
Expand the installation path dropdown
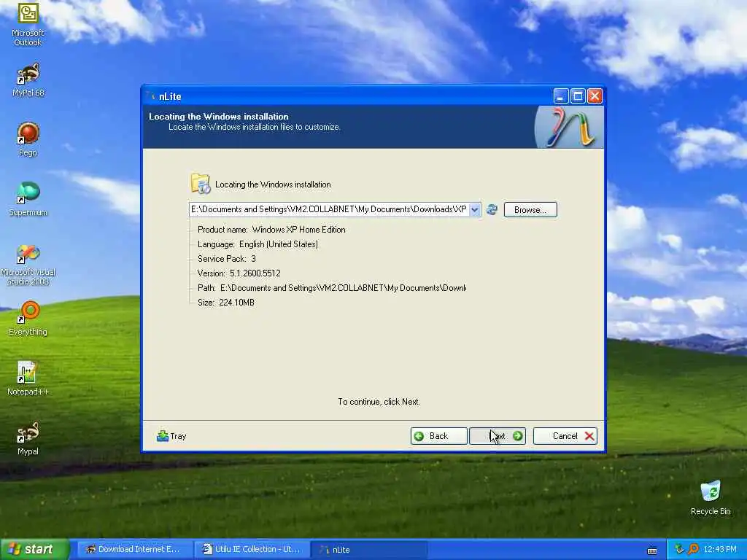point(474,209)
